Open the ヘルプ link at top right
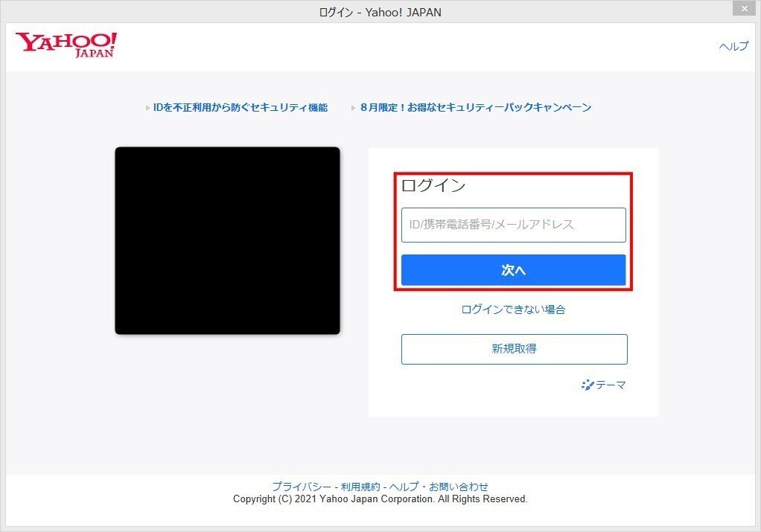The image size is (761, 532). (733, 46)
